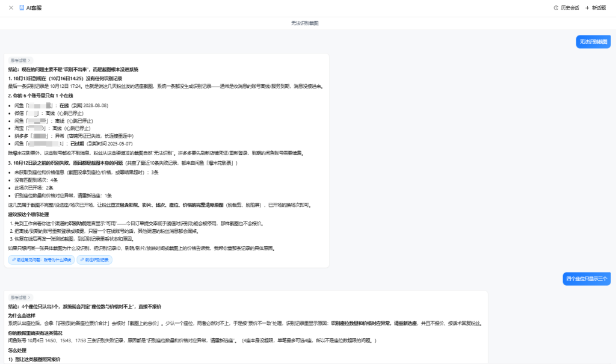Click the heading '为什么会这样'

point(22,316)
